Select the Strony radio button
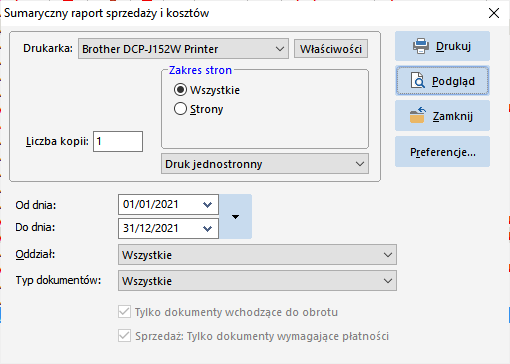 point(180,109)
